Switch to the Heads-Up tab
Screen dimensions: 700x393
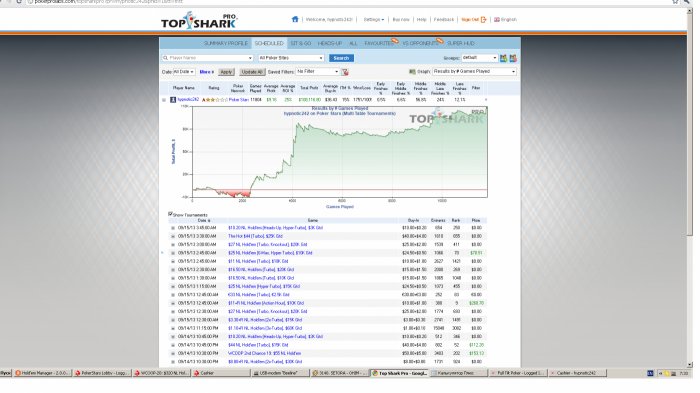[x=330, y=43]
